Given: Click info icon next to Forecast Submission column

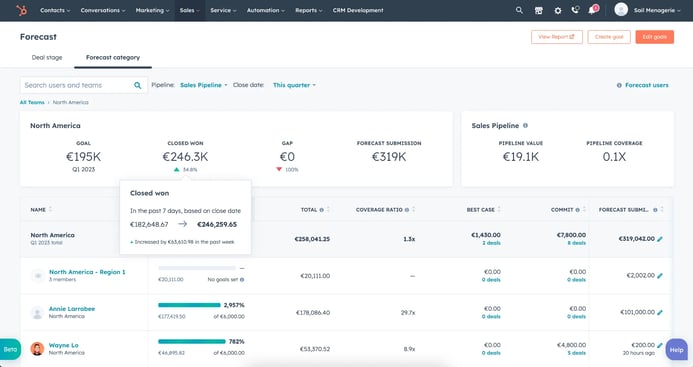Looking at the screenshot, I should point(655,210).
